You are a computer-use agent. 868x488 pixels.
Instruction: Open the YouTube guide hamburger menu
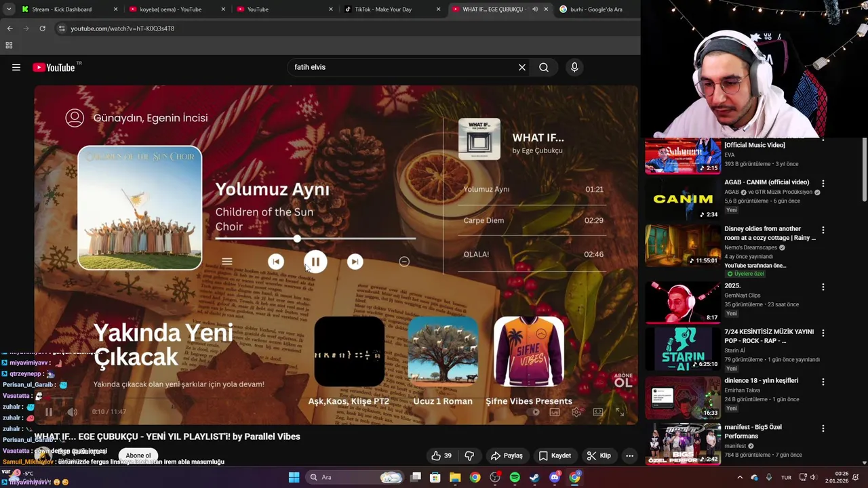coord(16,67)
